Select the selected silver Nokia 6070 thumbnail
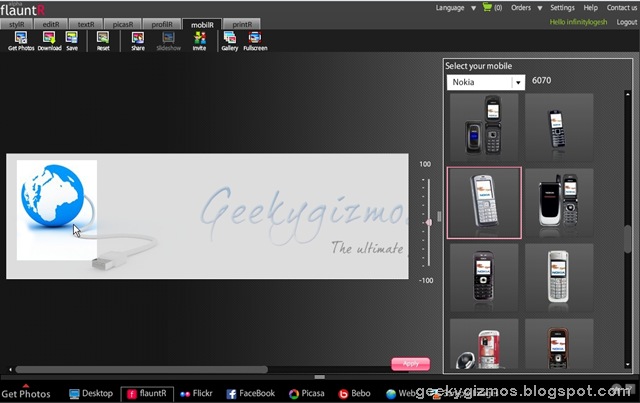The height and width of the screenshot is (403, 640). [x=484, y=203]
